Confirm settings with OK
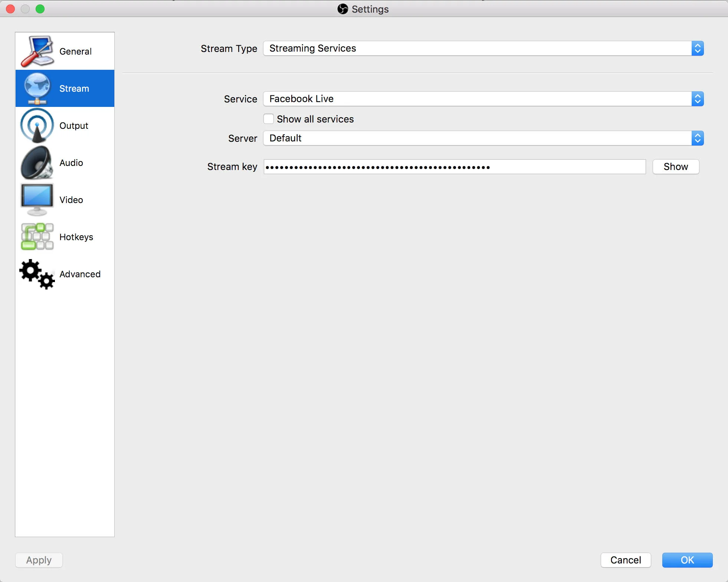This screenshot has height=582, width=728. point(687,560)
